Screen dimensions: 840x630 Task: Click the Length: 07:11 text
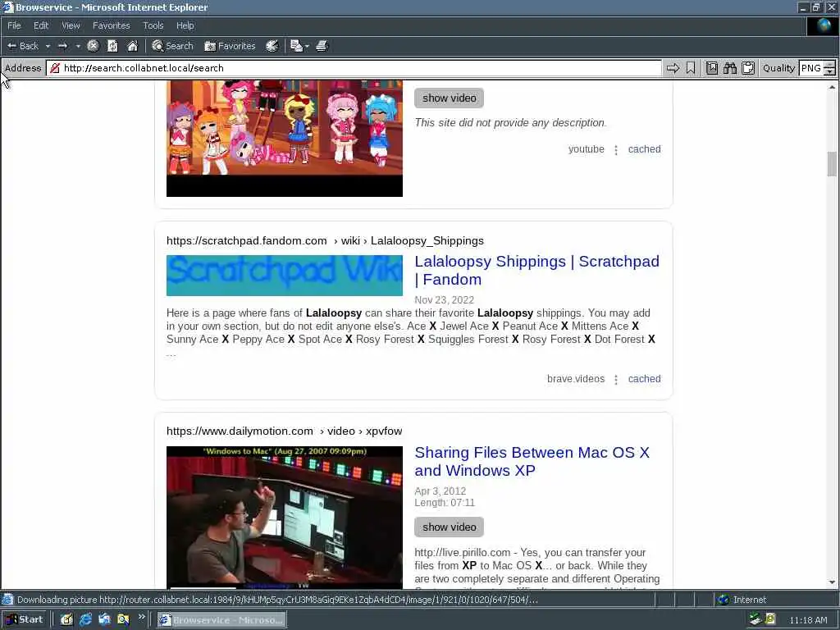(445, 503)
